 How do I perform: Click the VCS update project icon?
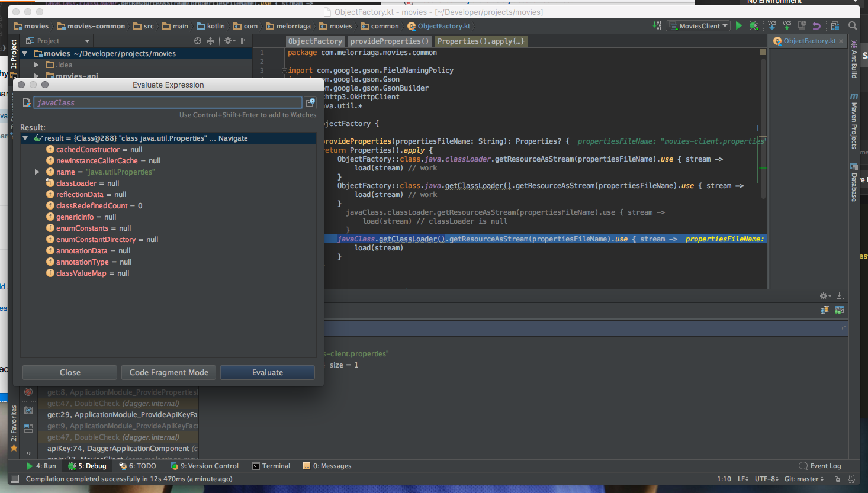click(x=772, y=25)
